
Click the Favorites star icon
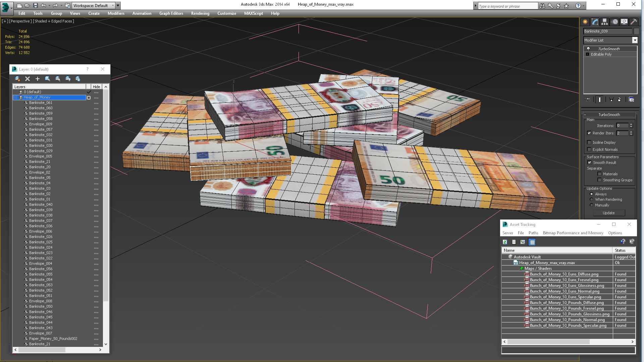[x=567, y=6]
